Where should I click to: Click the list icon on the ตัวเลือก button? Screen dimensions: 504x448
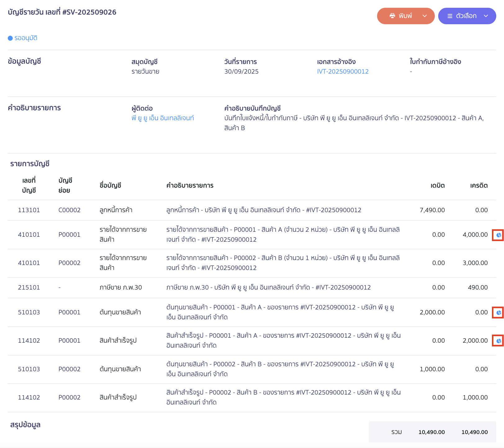[x=450, y=16]
